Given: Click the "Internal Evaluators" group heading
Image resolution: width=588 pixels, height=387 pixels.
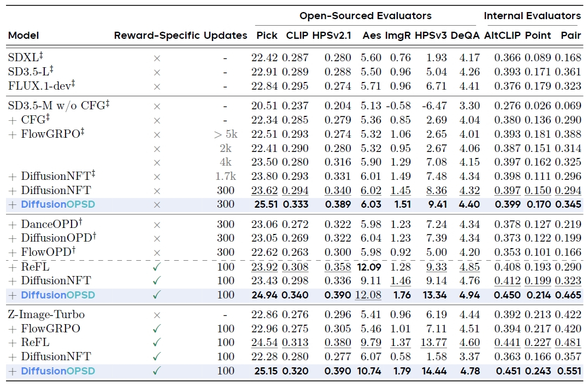Looking at the screenshot, I should [x=532, y=16].
